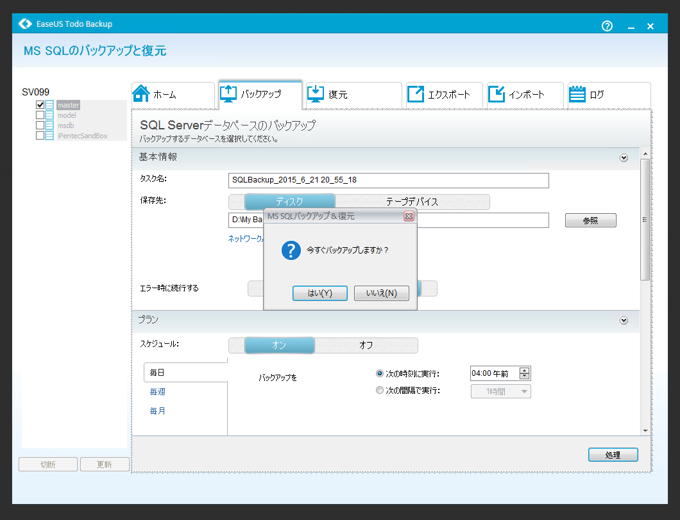Click the master database icon
This screenshot has width=680, height=520.
click(49, 105)
